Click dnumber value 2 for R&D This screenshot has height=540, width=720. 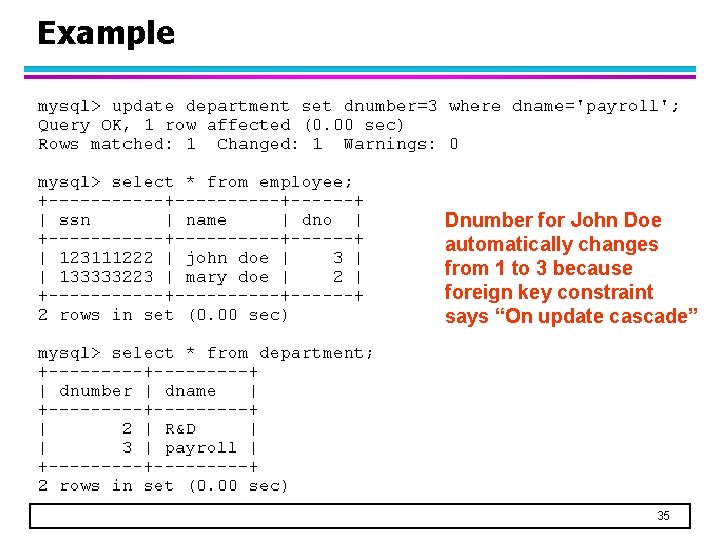point(127,429)
